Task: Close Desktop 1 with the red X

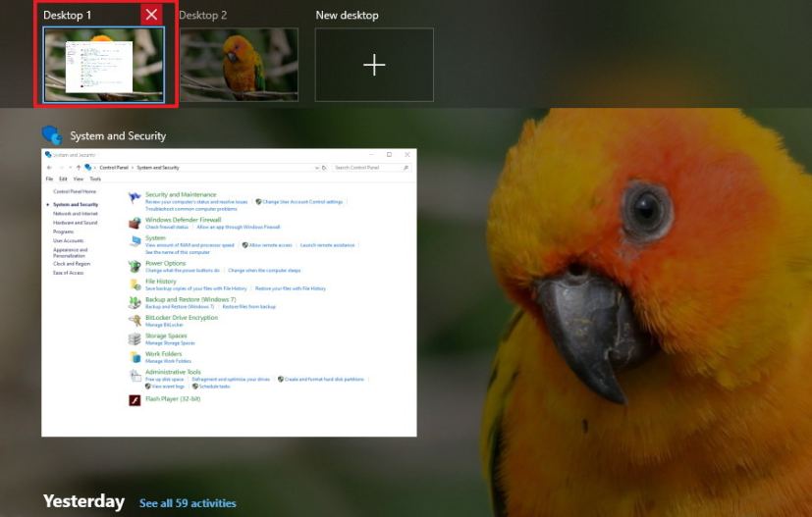Action: 151,15
